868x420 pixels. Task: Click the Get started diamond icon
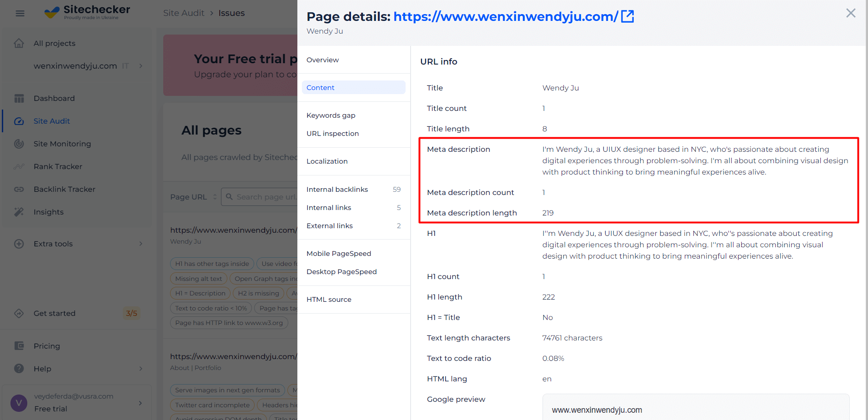point(19,313)
